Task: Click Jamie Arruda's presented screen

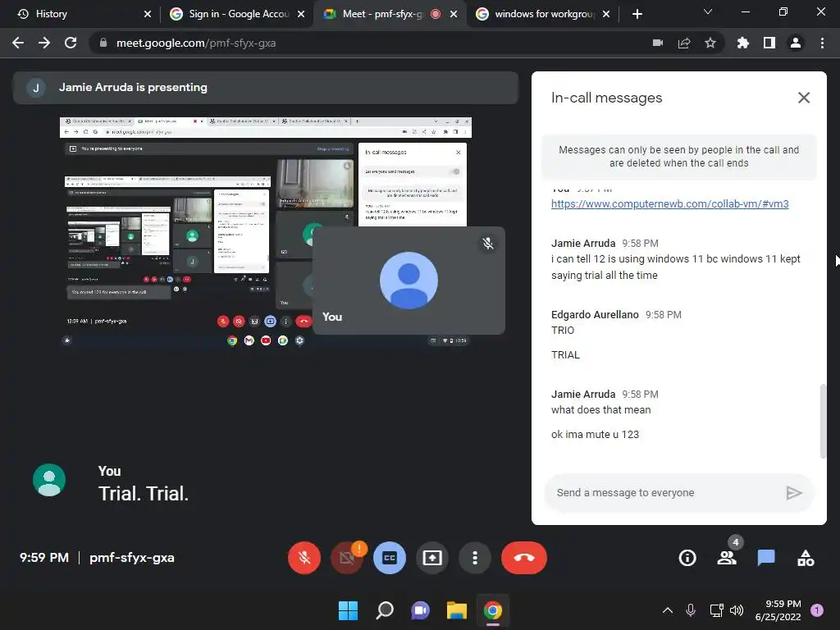Action: click(266, 232)
